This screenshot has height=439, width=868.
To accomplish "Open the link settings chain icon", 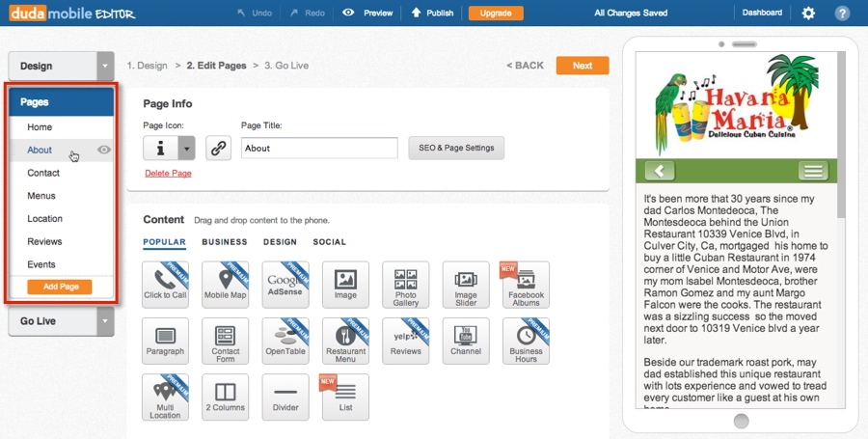I will pos(218,148).
